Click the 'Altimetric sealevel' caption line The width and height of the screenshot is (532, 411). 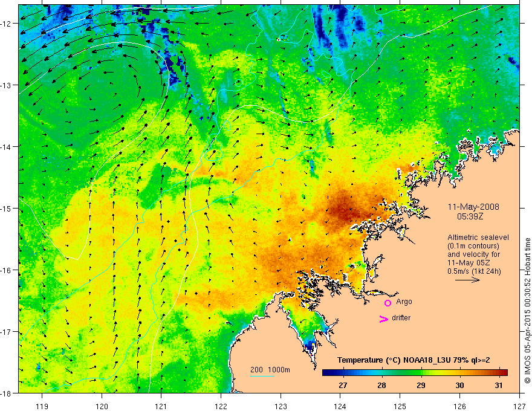point(478,238)
